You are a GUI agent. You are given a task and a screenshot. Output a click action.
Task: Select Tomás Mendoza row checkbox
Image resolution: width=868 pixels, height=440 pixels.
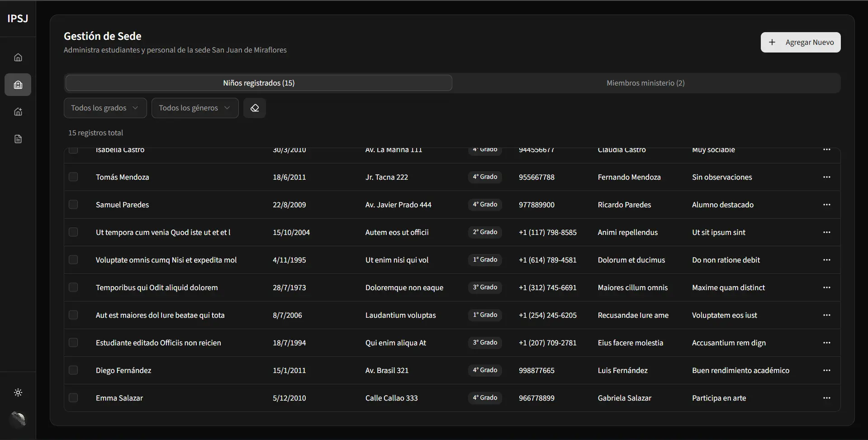(73, 177)
